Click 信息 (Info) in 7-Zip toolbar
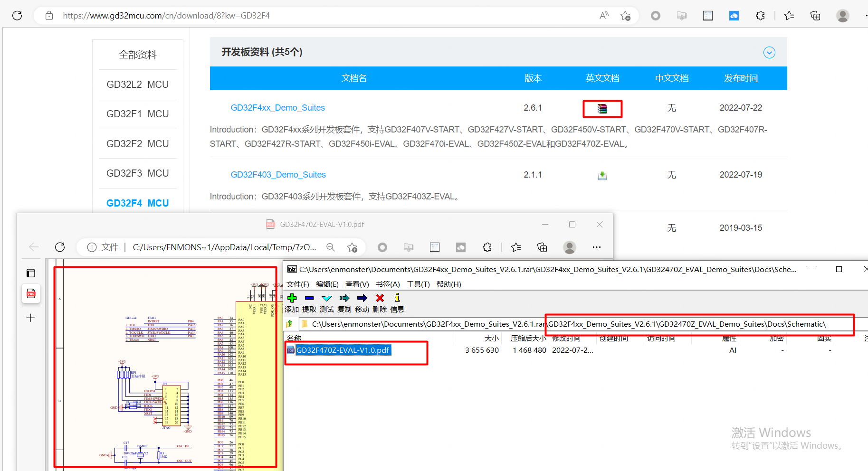The width and height of the screenshot is (868, 471). click(x=397, y=303)
